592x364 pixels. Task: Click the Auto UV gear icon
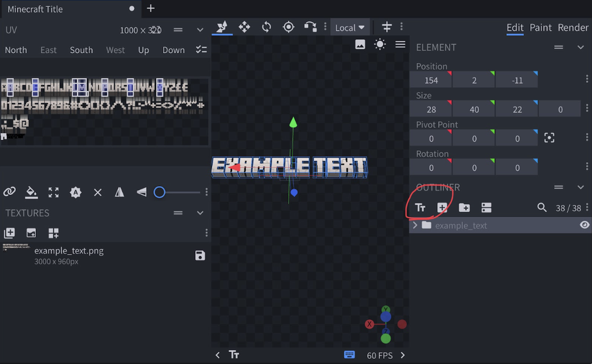coord(76,192)
